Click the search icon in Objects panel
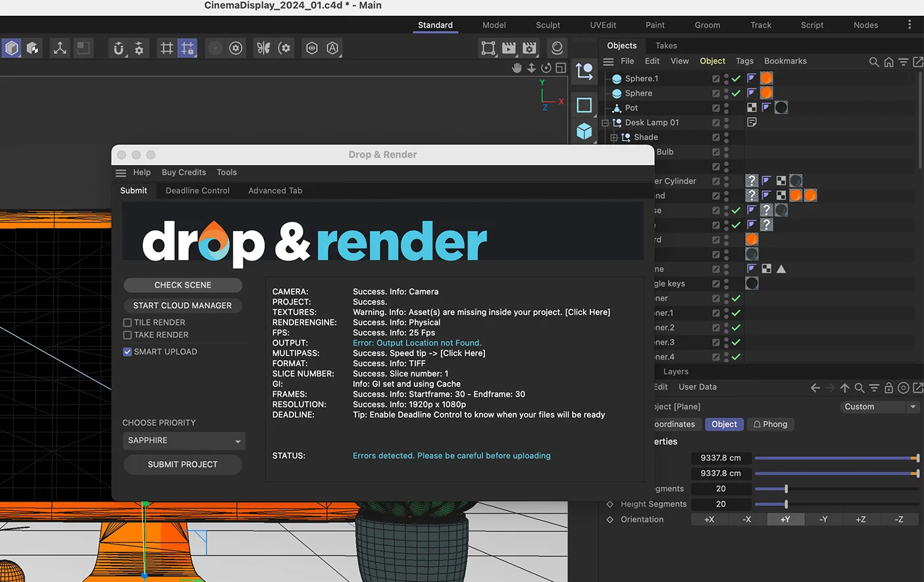 [x=874, y=62]
